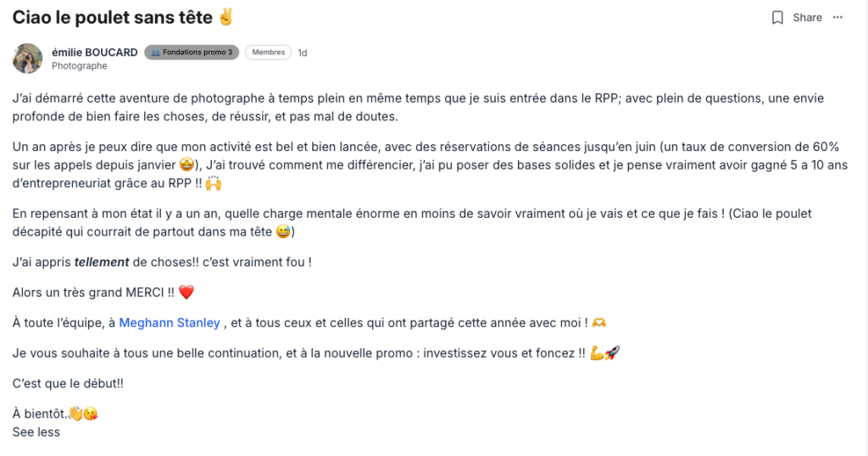Screen dimensions: 868x456
Task: Select the Membres tag
Action: 268,53
